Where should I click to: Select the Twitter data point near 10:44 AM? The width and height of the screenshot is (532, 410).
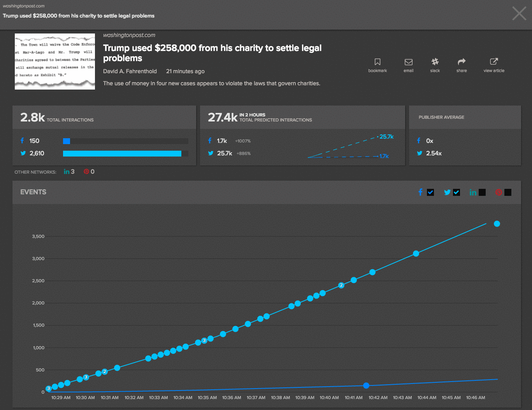[416, 253]
